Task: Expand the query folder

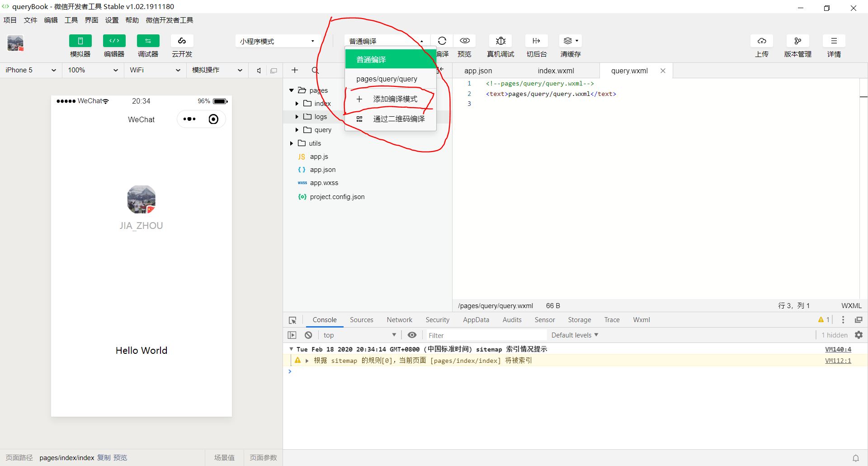Action: coord(297,130)
